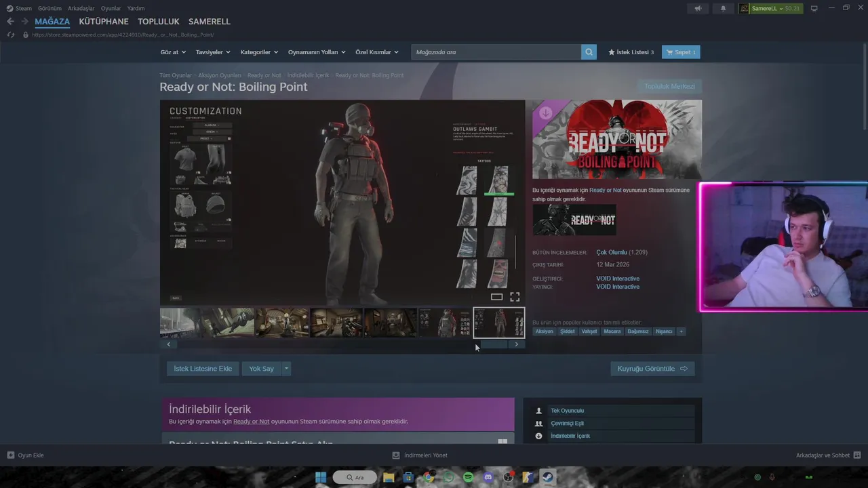Open the notifications bell icon
The image size is (868, 488).
tap(723, 8)
